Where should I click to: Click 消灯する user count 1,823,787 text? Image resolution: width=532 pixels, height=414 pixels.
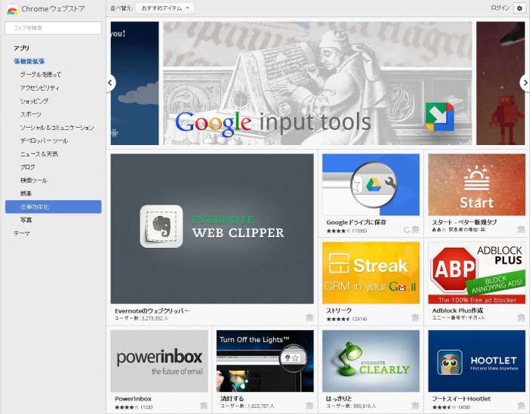248,406
